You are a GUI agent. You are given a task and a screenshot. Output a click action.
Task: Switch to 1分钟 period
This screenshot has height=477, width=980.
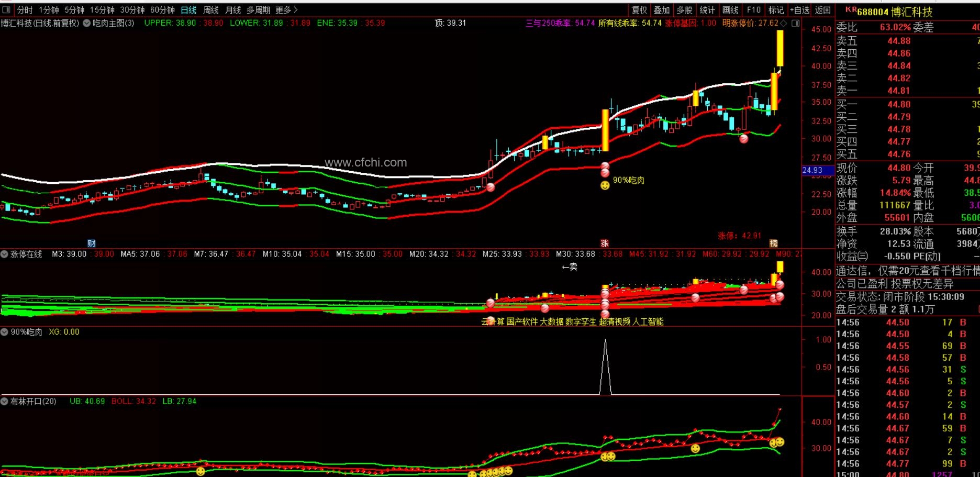(49, 10)
